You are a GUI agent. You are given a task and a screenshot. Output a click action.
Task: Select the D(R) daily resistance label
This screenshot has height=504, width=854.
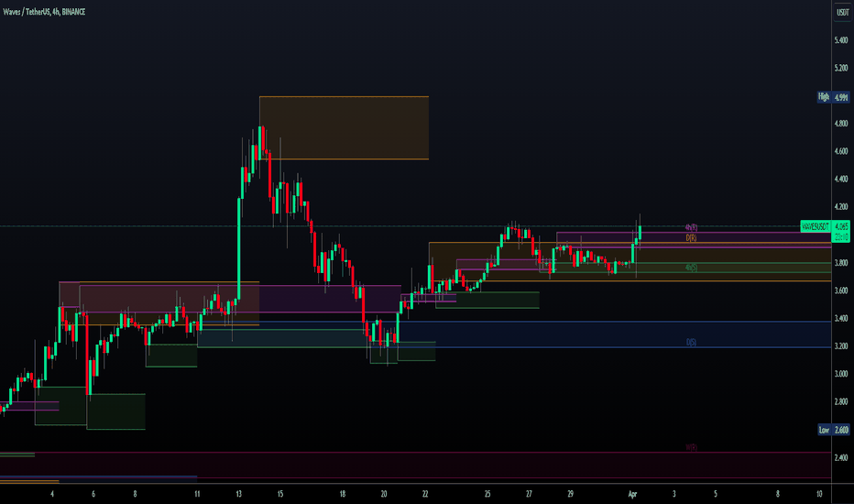click(x=691, y=238)
